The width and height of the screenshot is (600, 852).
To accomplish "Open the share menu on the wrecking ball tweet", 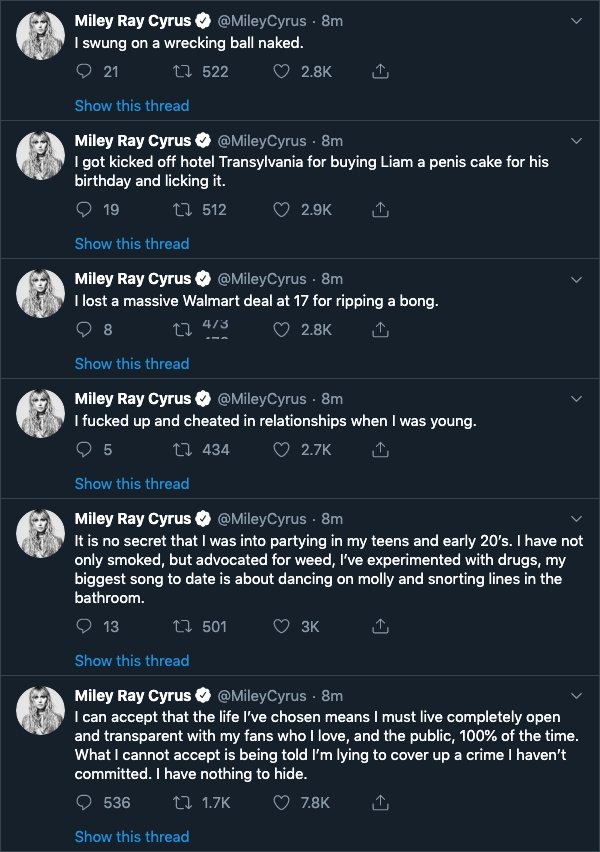I will point(379,71).
